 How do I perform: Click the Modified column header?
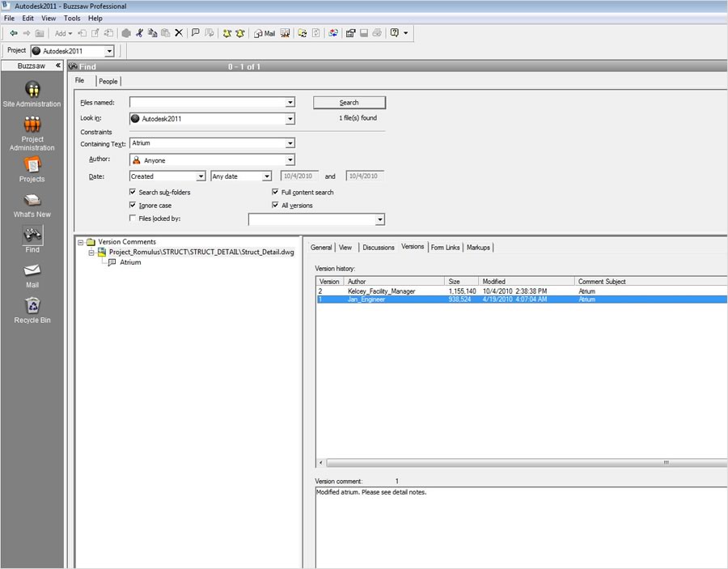tap(527, 282)
